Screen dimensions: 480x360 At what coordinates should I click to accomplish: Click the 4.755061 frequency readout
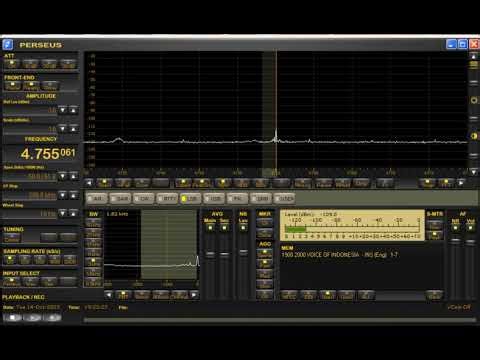pos(48,154)
